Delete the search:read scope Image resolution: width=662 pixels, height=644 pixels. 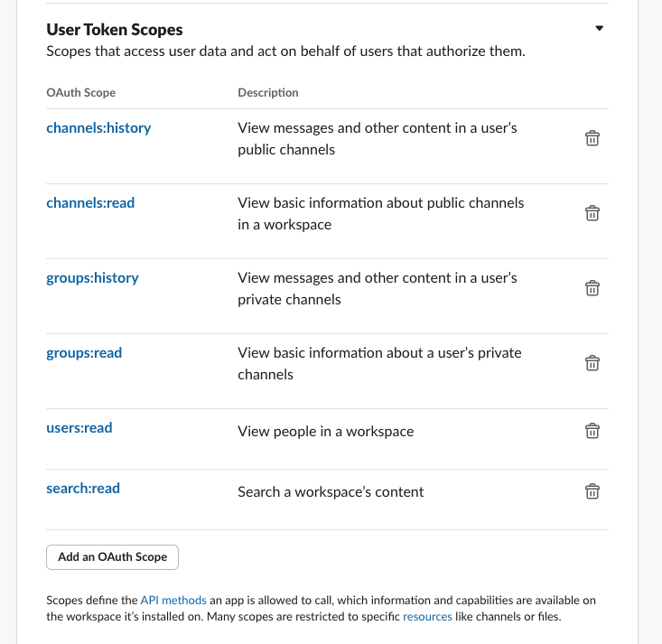tap(592, 491)
